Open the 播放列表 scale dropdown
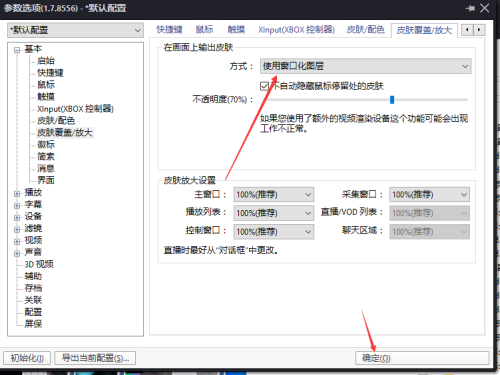Image resolution: width=500 pixels, height=375 pixels. pos(273,213)
